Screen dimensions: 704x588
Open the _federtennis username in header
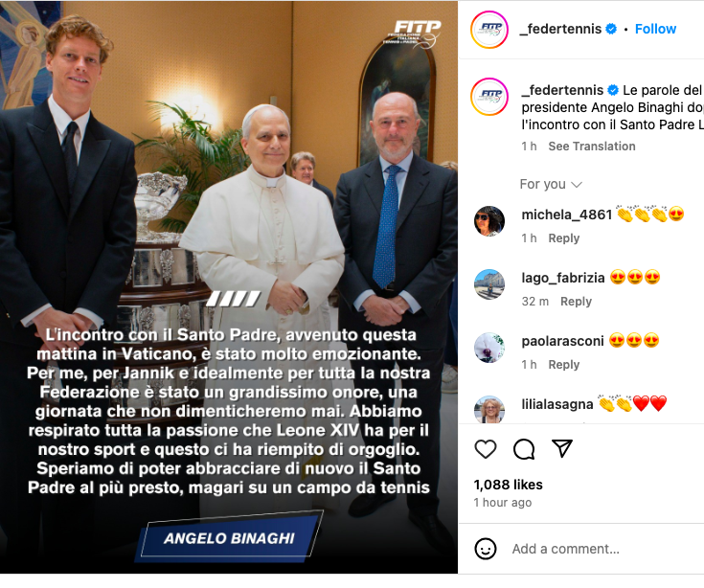(560, 29)
